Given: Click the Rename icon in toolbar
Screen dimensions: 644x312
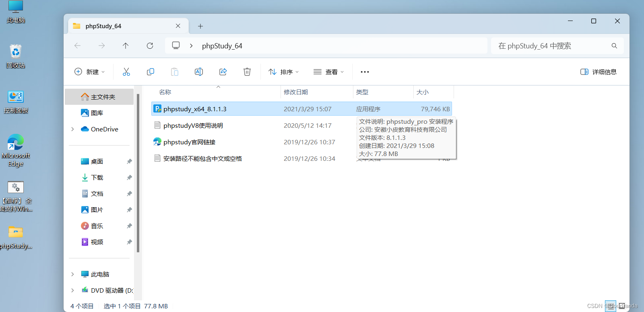Looking at the screenshot, I should coord(199,72).
